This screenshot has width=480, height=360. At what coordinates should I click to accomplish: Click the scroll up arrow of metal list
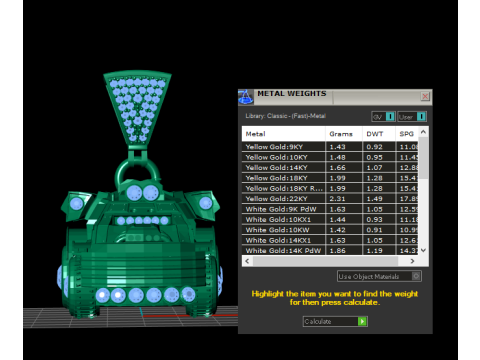423,132
